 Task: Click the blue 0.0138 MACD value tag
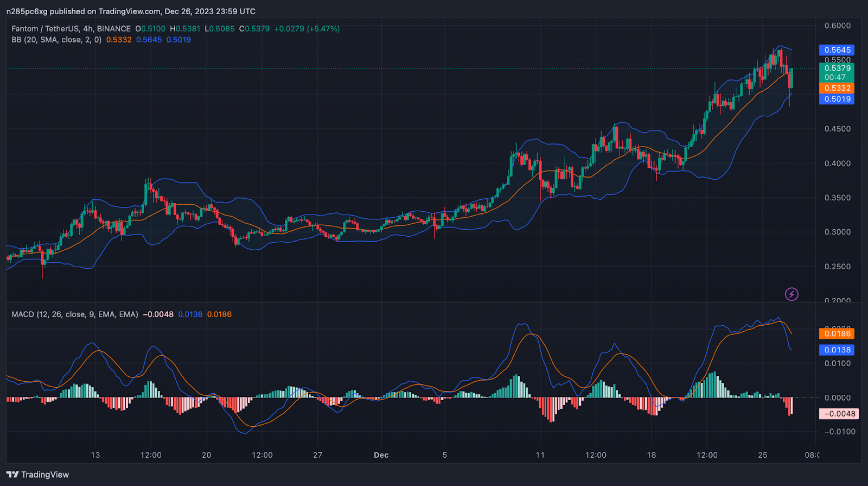pos(837,350)
